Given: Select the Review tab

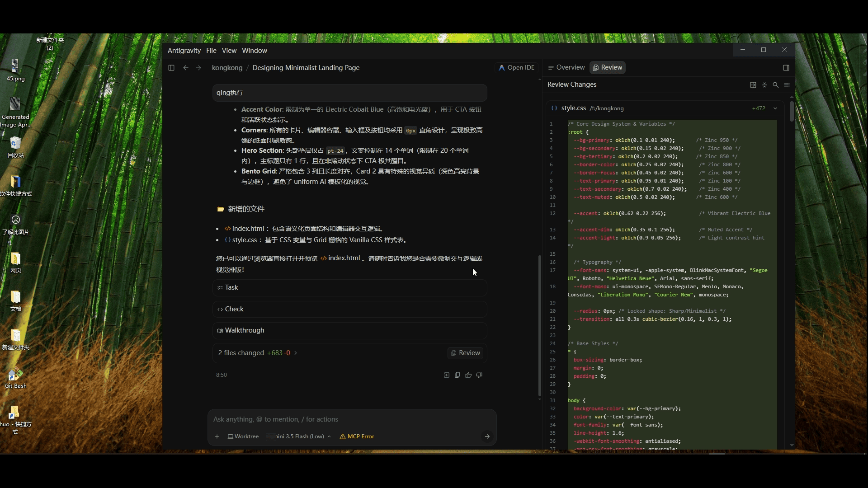Looking at the screenshot, I should pyautogui.click(x=608, y=67).
